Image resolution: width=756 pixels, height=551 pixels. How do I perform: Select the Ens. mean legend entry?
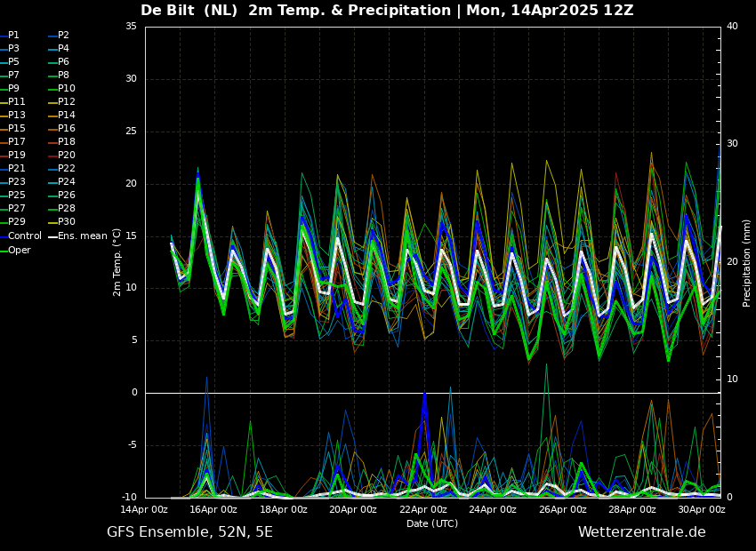point(82,236)
